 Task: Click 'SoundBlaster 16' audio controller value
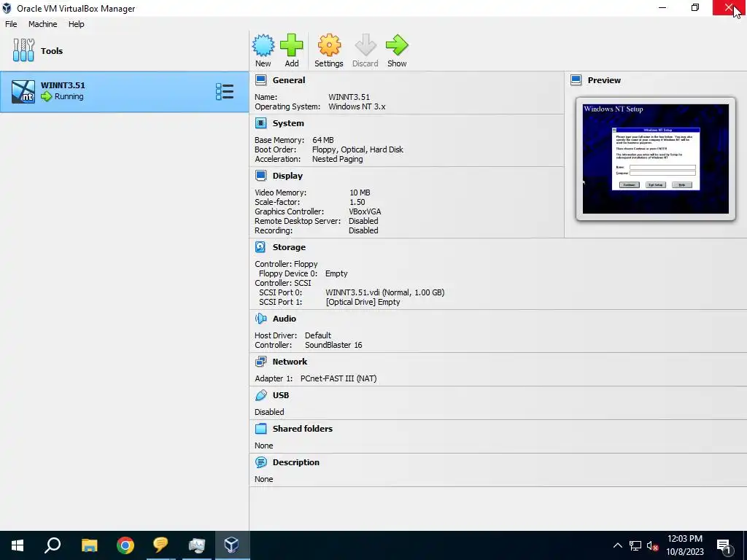click(x=333, y=345)
